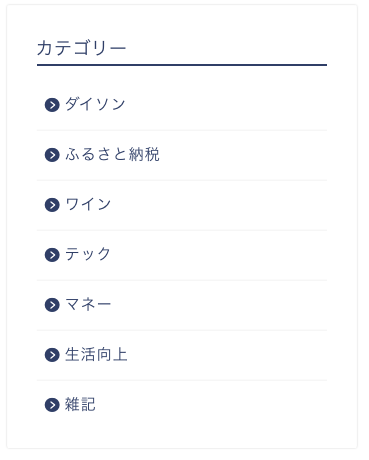This screenshot has width=369, height=460.
Task: Select the circle arrow icon before マネー
Action: [52, 305]
